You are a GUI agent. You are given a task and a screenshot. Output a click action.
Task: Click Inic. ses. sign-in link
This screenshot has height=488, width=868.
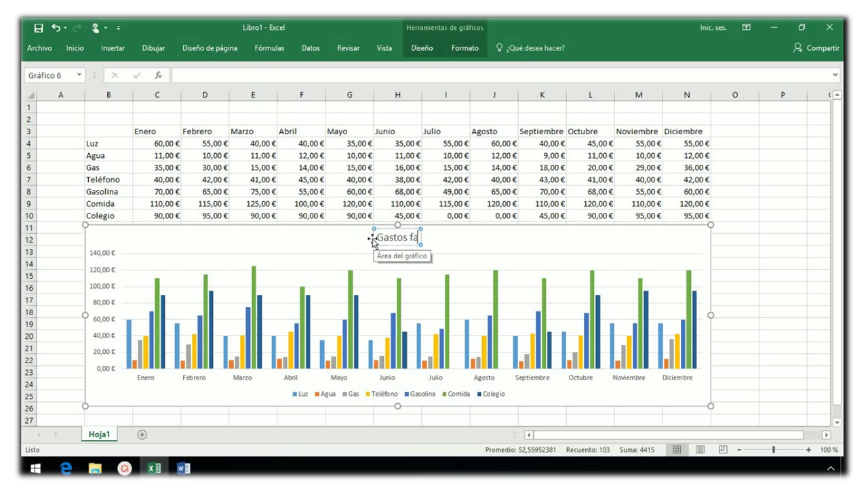pyautogui.click(x=713, y=28)
